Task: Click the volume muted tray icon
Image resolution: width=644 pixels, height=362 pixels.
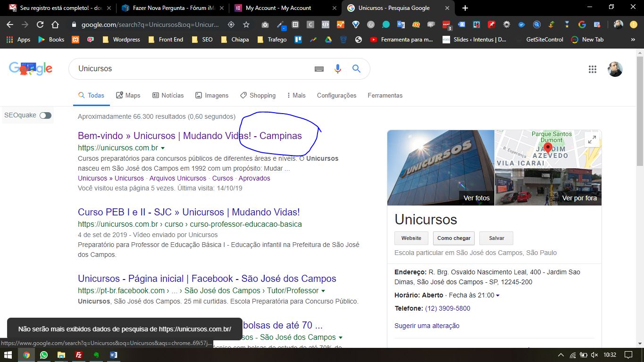Action: point(594,355)
